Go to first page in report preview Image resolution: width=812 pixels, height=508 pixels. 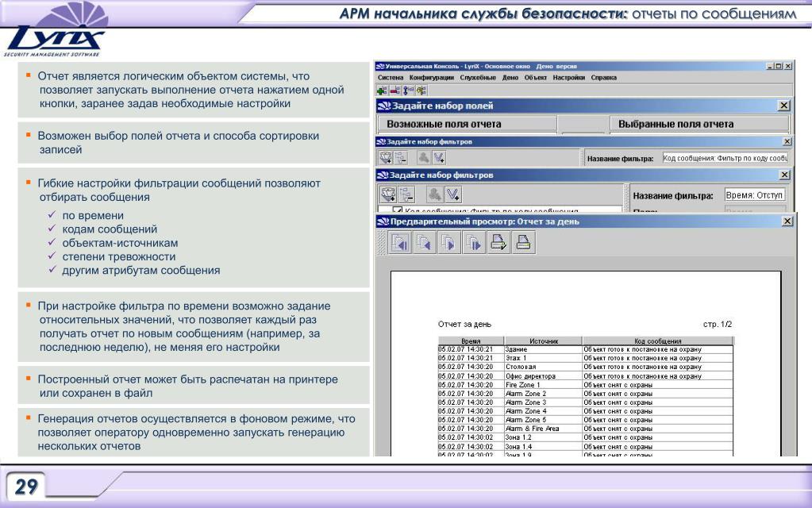point(399,242)
